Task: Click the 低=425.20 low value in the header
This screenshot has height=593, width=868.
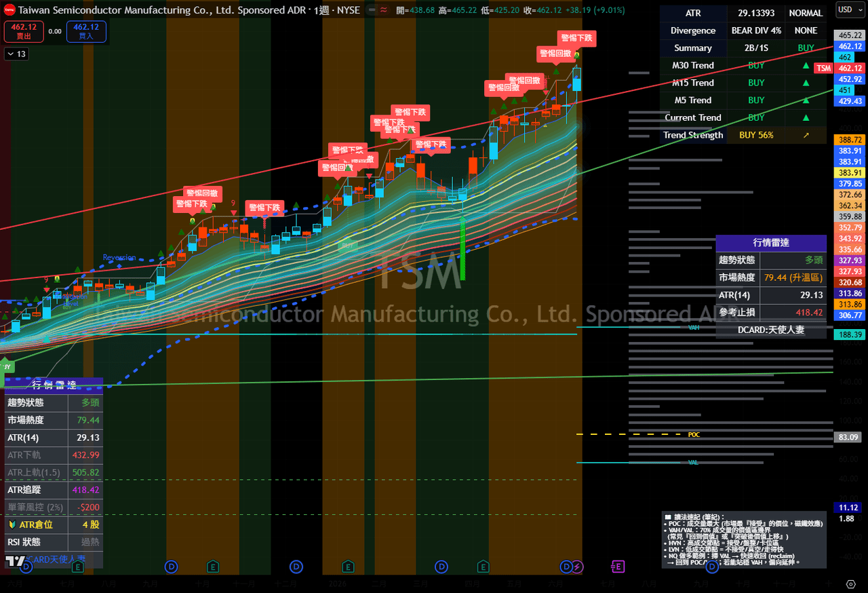Action: pos(499,10)
